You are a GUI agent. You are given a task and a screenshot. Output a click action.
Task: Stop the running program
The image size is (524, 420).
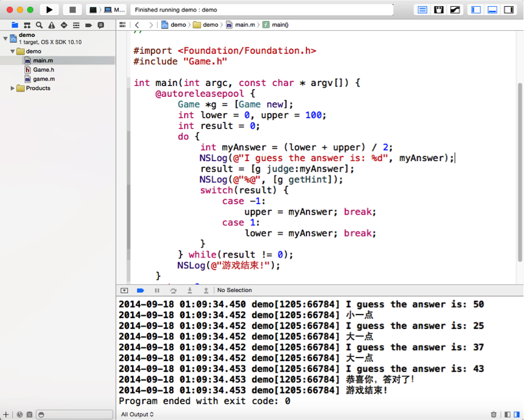pyautogui.click(x=73, y=10)
